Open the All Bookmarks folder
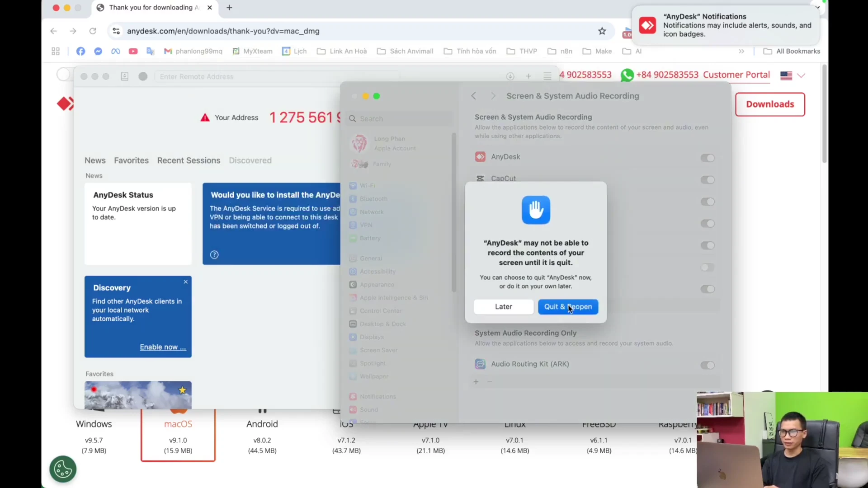868x488 pixels. click(792, 51)
